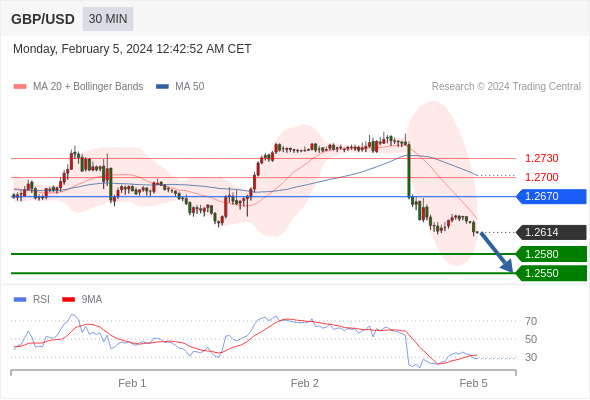Click the 1.2700 resistance level label
The image size is (590, 400).
tap(541, 177)
